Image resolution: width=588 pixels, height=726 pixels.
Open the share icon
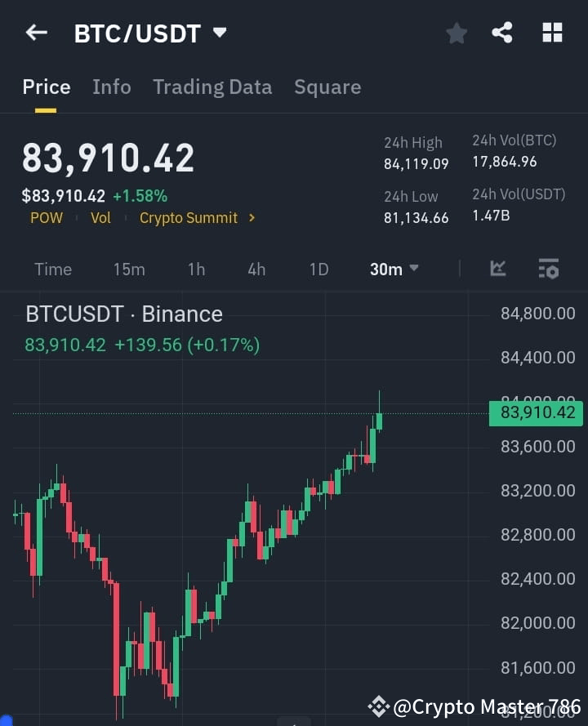pos(502,33)
